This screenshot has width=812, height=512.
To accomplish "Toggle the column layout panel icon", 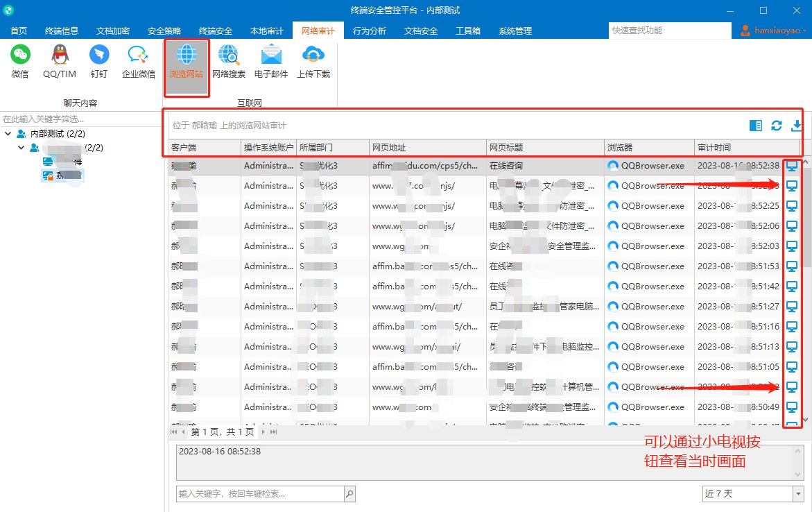I will pyautogui.click(x=756, y=126).
